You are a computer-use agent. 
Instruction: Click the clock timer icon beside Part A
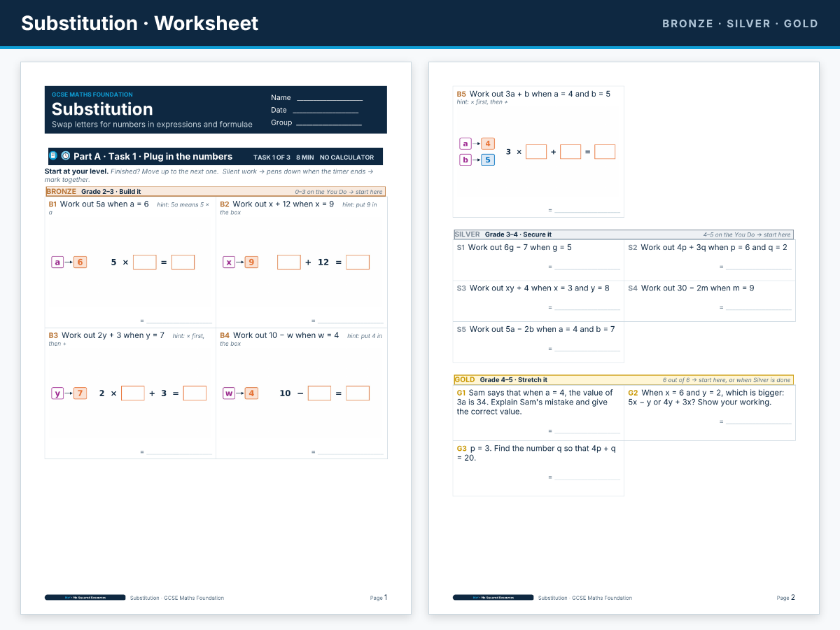(x=65, y=156)
